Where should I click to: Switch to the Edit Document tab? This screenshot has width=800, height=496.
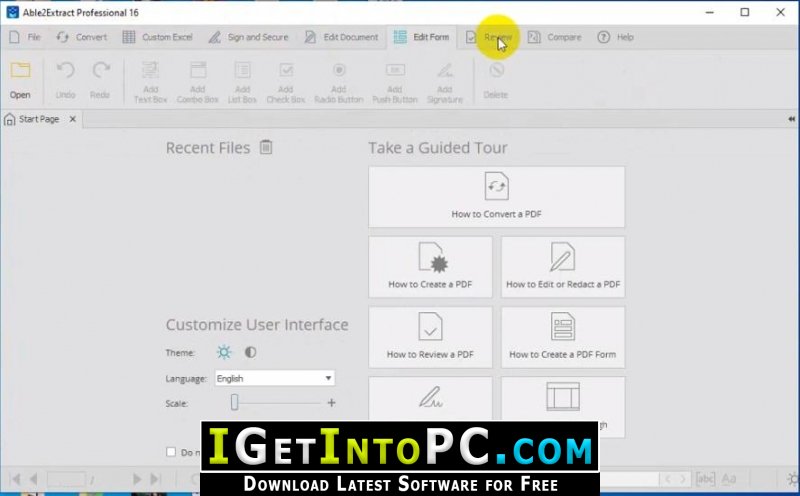pos(341,37)
